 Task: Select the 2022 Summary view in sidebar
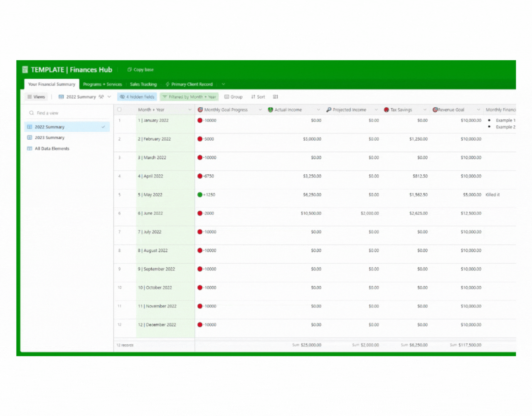pyautogui.click(x=67, y=127)
